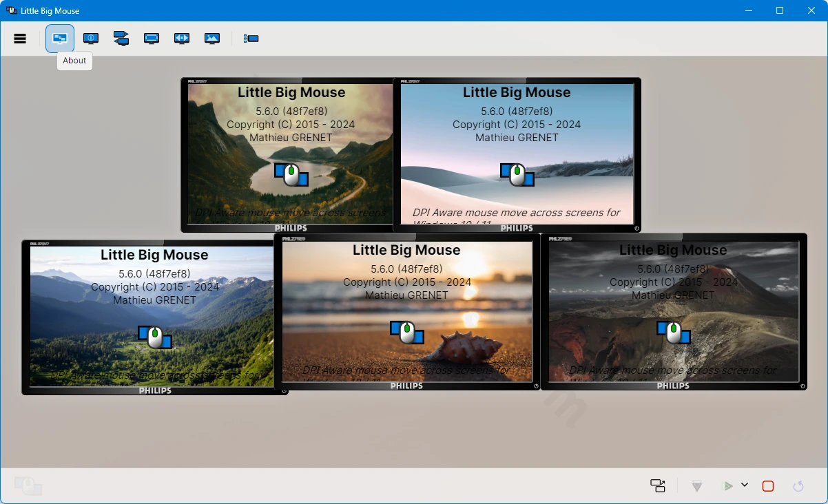Click mouse icon on mountain lake monitor
Screen dimensions: 828x504
pos(291,175)
